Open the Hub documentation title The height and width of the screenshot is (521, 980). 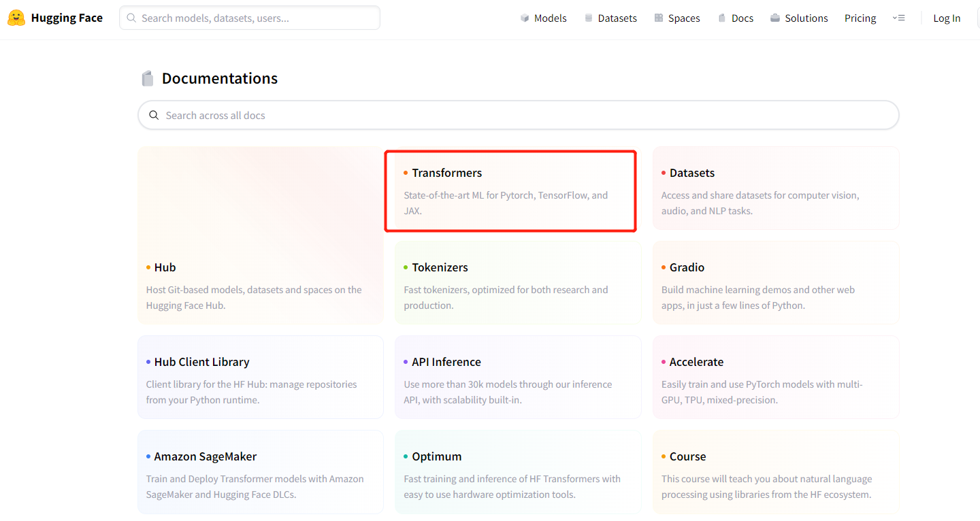click(165, 267)
